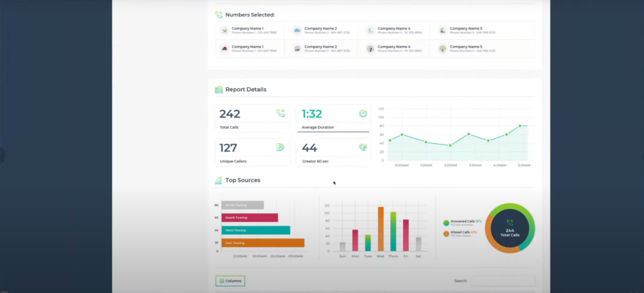Click the 3:00AM label on line chart axis
Image resolution: width=644 pixels, height=293 pixels.
coord(475,165)
